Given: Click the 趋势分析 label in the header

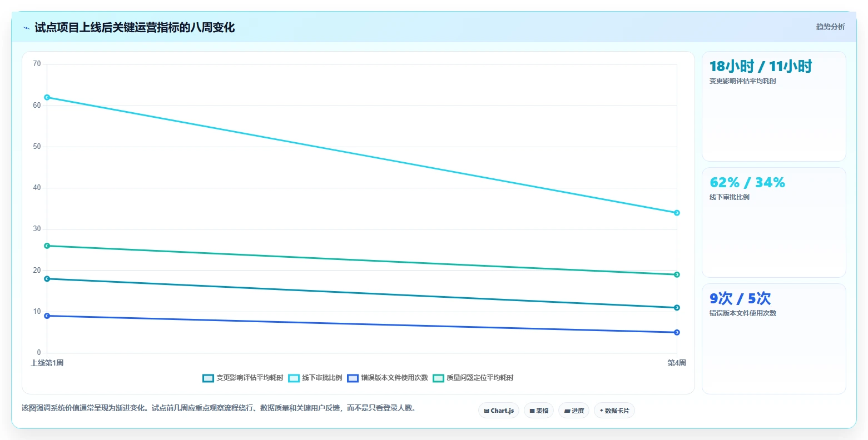Looking at the screenshot, I should (830, 27).
